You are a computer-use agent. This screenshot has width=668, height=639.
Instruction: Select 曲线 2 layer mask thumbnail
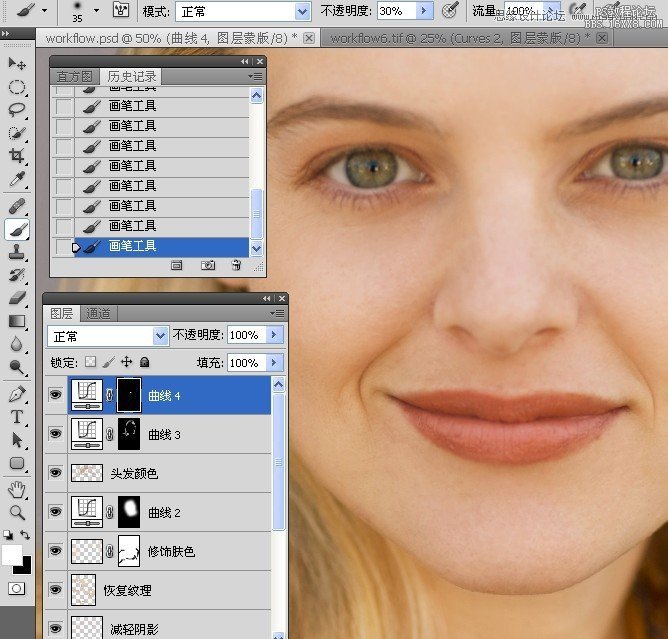pyautogui.click(x=129, y=512)
